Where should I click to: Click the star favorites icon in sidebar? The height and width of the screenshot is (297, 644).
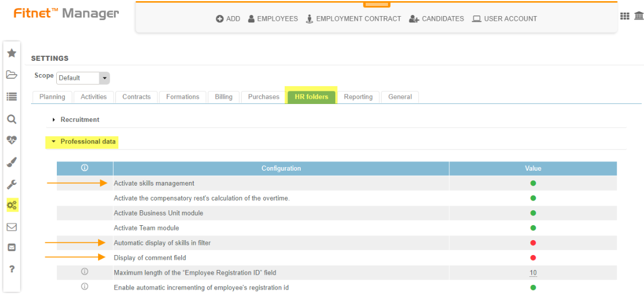pyautogui.click(x=11, y=53)
